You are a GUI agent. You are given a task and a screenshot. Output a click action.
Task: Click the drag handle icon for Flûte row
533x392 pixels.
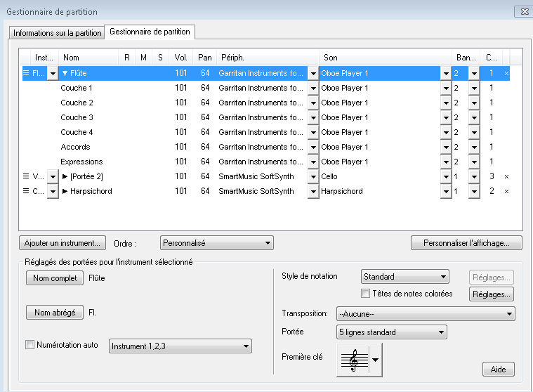pos(27,73)
